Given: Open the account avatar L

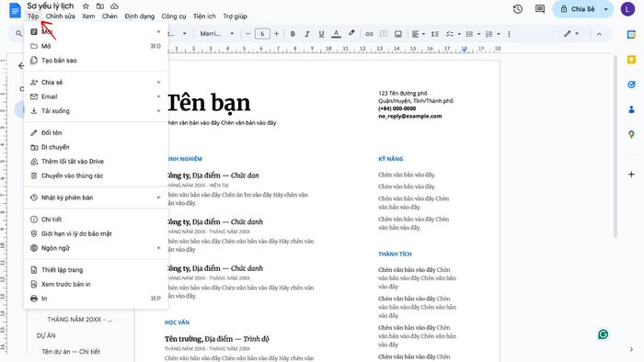Looking at the screenshot, I should point(627,9).
